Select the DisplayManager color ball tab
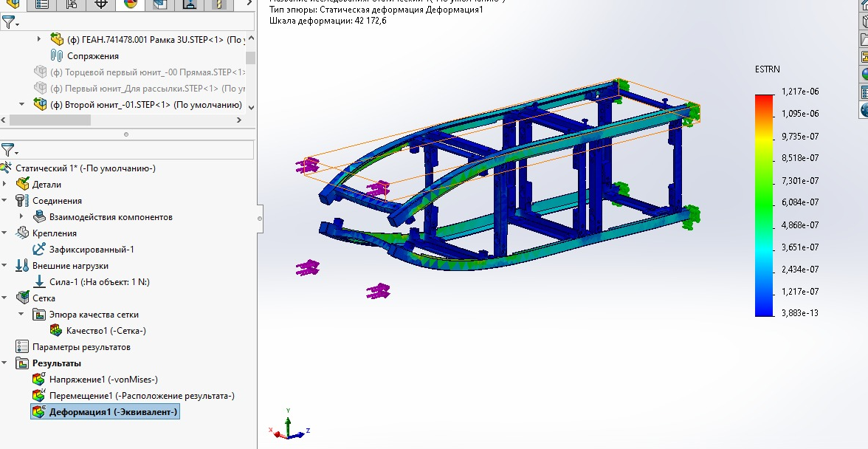868x449 pixels. [x=131, y=4]
